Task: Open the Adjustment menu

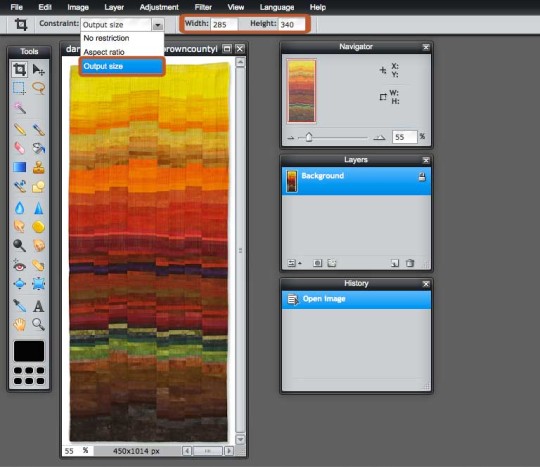Action: click(x=159, y=7)
